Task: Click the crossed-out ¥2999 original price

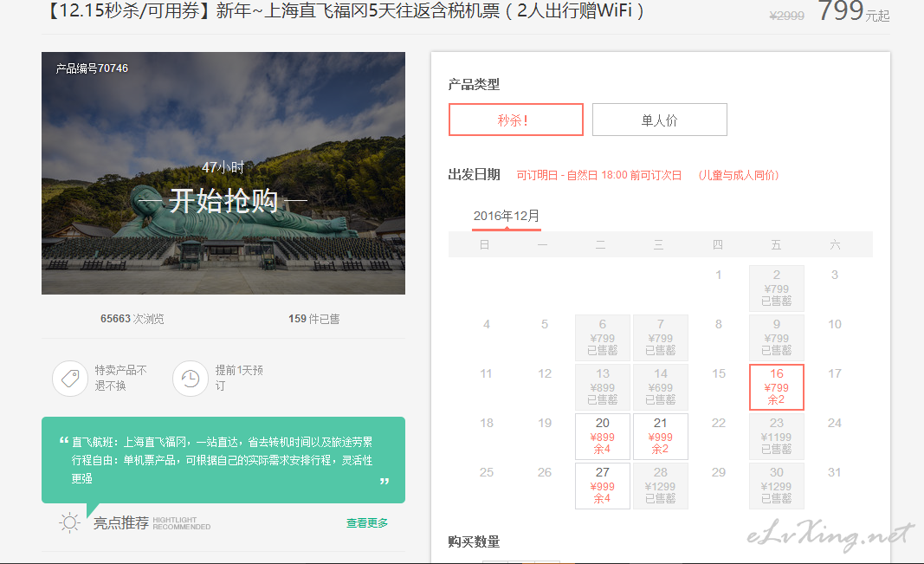Action: tap(786, 16)
